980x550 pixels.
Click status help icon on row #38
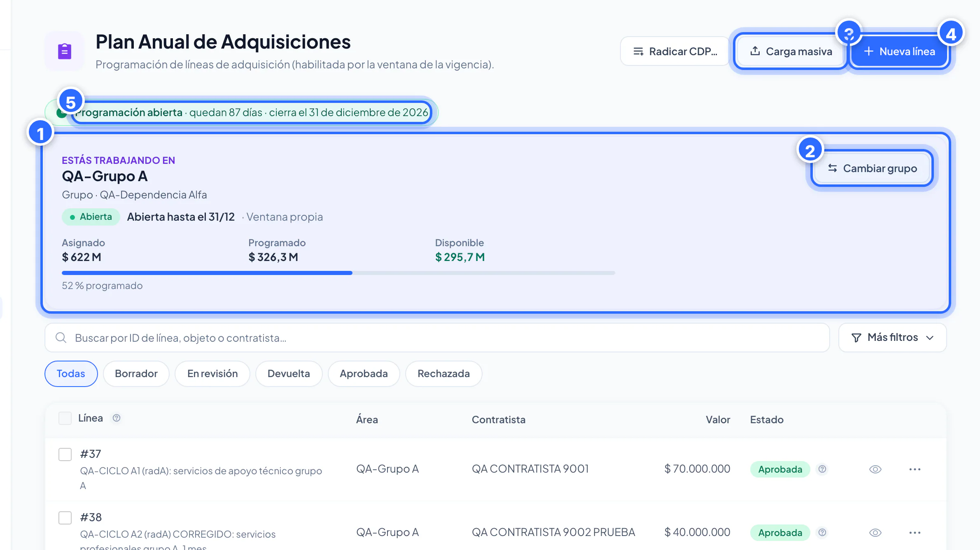pos(822,532)
